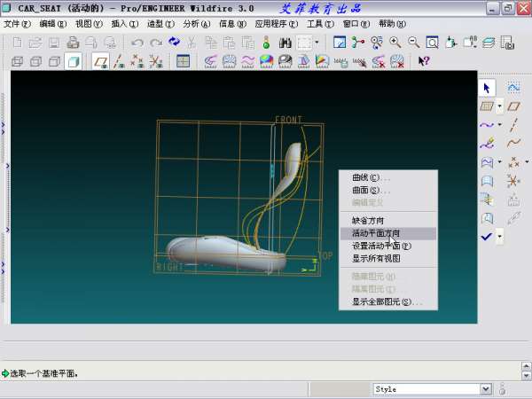
Task: Open the selection box dropdown arrow in the top toolbar
Action: [x=317, y=43]
